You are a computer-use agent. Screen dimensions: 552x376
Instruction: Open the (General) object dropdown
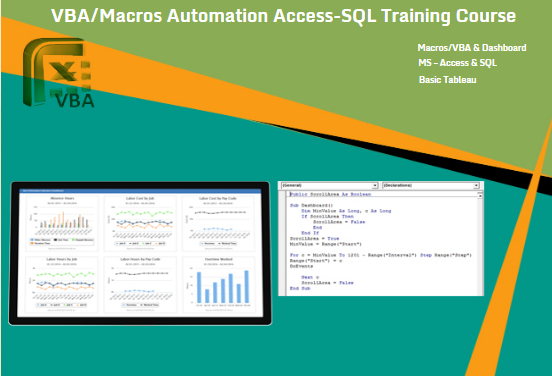[x=375, y=185]
